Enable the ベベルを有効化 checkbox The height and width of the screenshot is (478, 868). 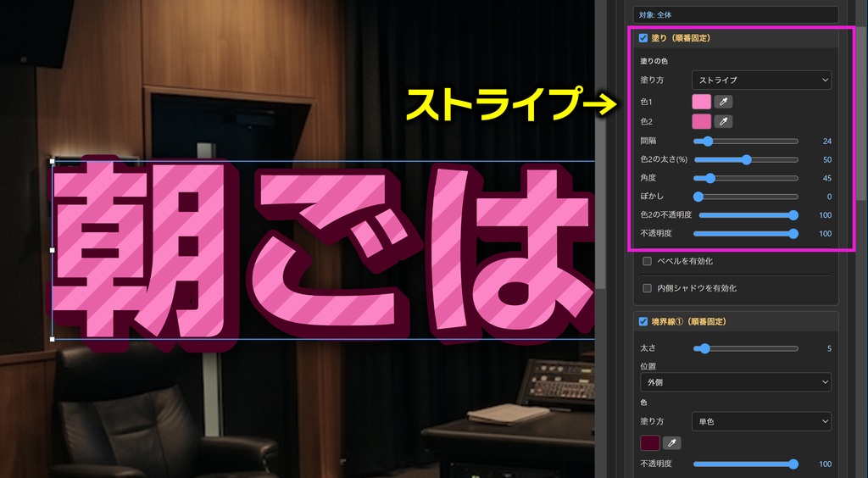(647, 261)
